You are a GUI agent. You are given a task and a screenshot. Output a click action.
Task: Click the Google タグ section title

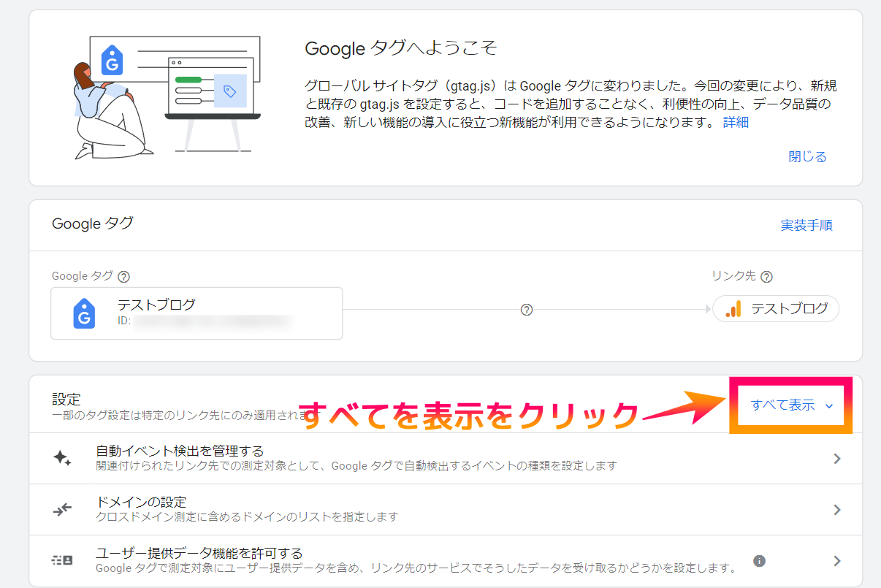coord(93,224)
